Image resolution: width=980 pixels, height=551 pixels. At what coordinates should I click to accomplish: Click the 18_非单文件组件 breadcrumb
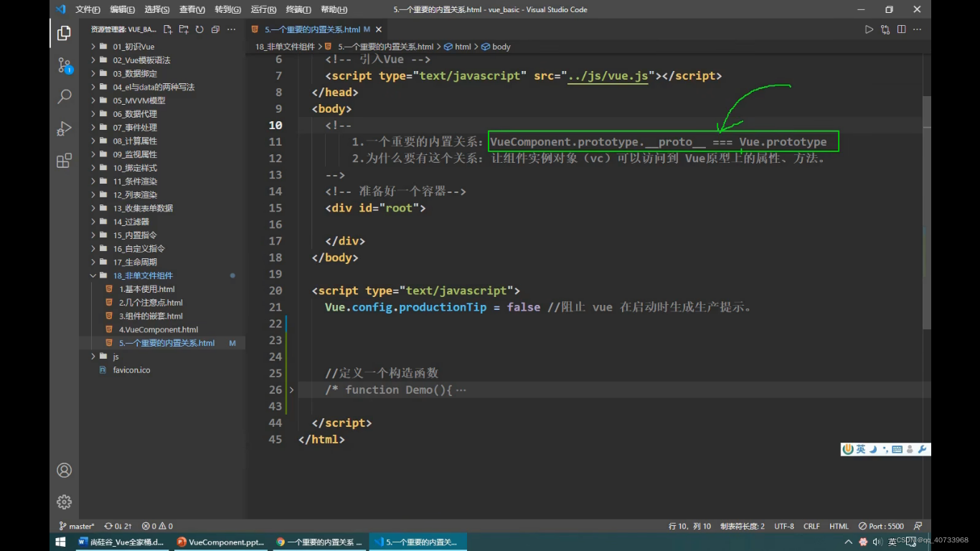pyautogui.click(x=285, y=47)
